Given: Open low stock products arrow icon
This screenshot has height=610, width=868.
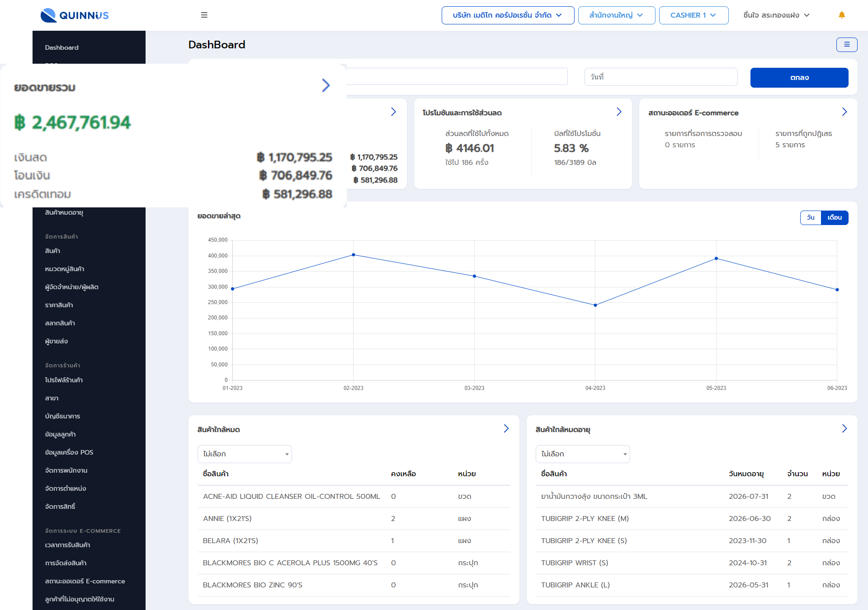Looking at the screenshot, I should (506, 428).
